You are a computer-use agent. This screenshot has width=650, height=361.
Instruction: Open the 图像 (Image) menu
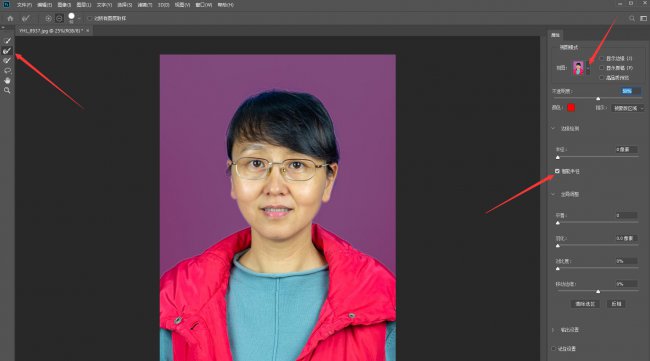64,5
